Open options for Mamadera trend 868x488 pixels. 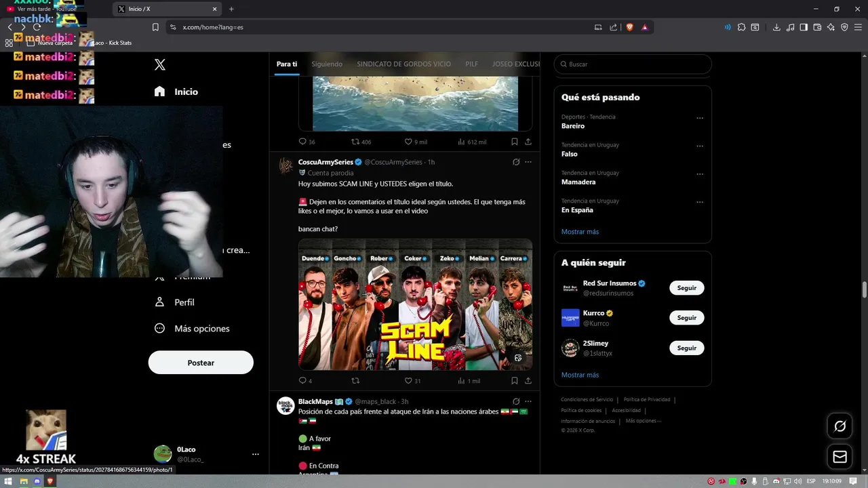pyautogui.click(x=700, y=174)
